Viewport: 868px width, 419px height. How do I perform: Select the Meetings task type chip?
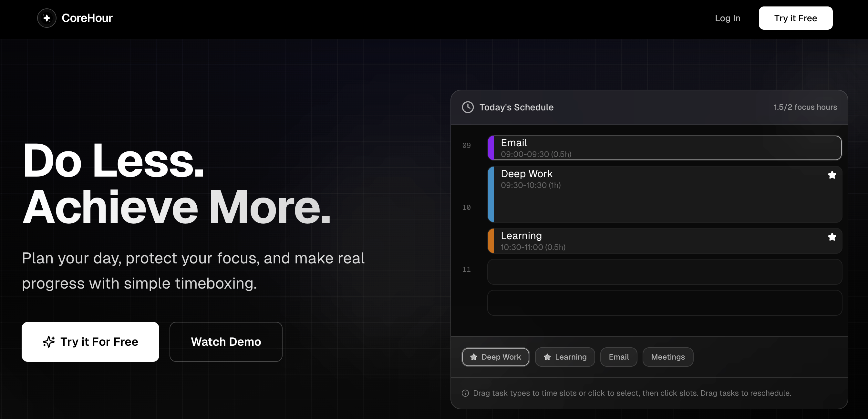point(667,357)
